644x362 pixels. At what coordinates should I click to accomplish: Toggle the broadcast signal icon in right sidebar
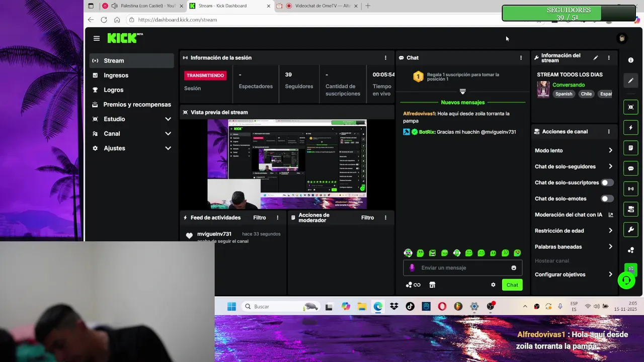pos(631,189)
